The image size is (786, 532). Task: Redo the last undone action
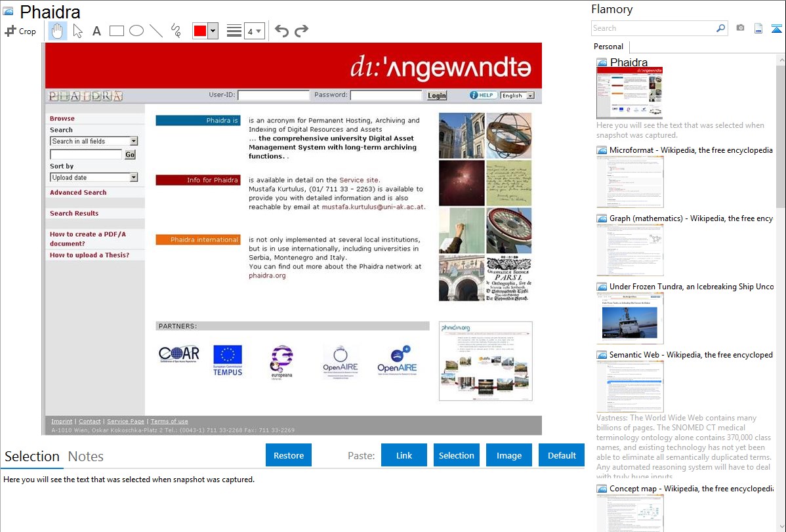301,31
